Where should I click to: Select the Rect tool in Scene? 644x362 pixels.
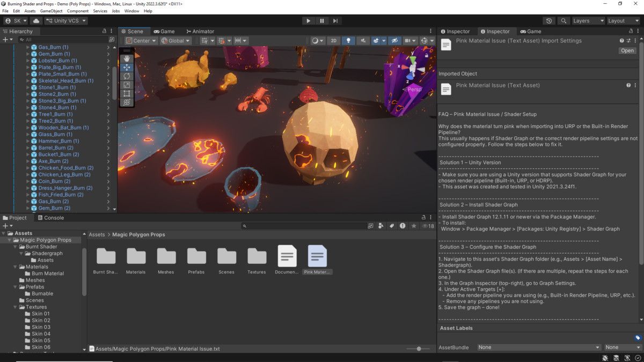pos(127,93)
